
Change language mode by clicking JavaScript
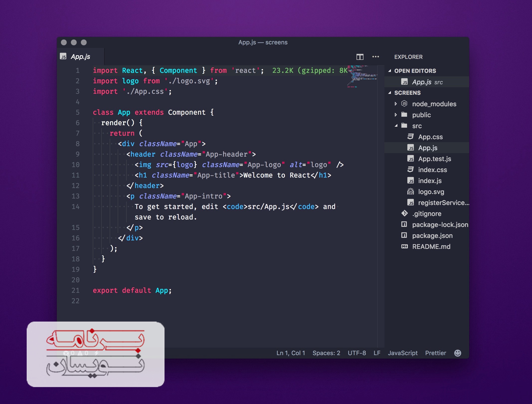[x=403, y=353]
